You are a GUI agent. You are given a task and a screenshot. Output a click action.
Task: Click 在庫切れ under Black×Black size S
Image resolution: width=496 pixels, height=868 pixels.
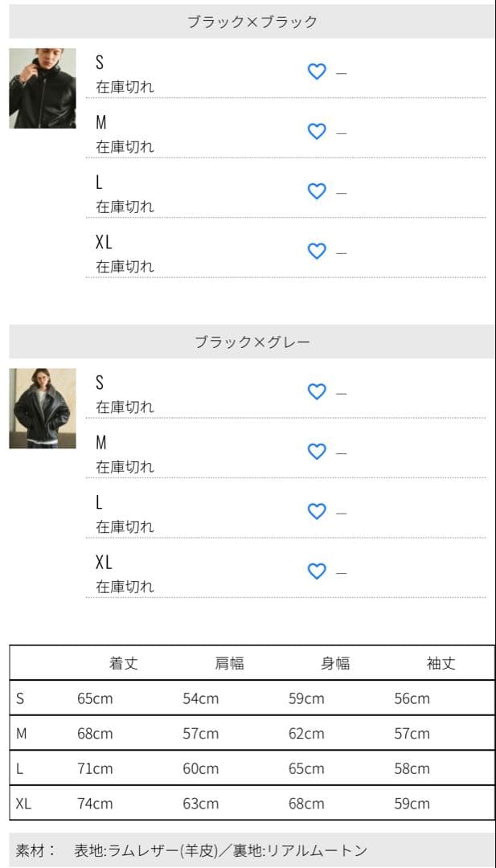tap(125, 87)
